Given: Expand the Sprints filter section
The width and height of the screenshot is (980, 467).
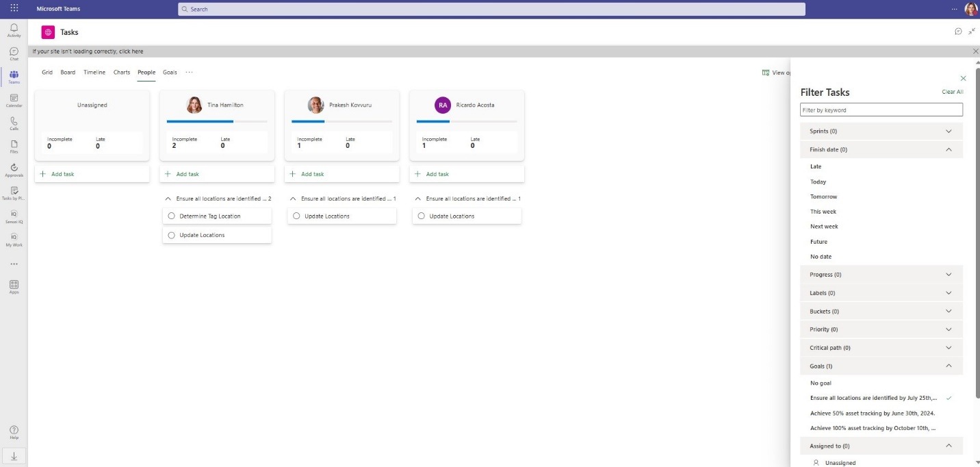Looking at the screenshot, I should pos(881,131).
